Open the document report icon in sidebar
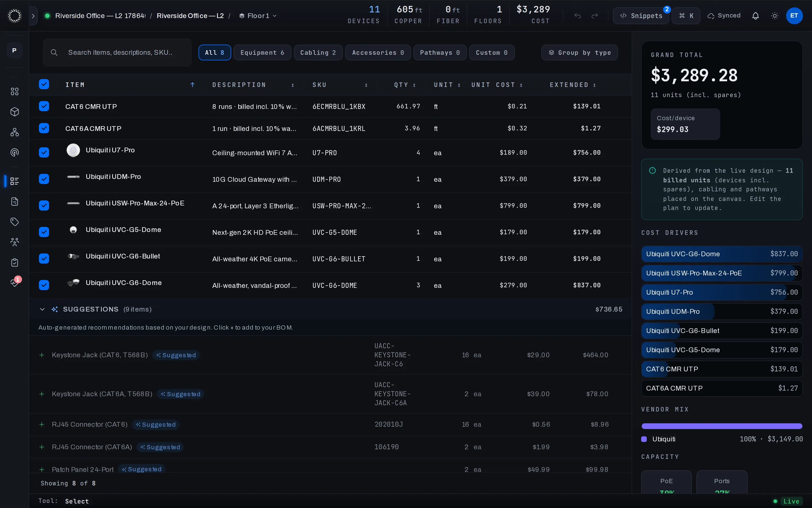The height and width of the screenshot is (508, 812). point(14,202)
